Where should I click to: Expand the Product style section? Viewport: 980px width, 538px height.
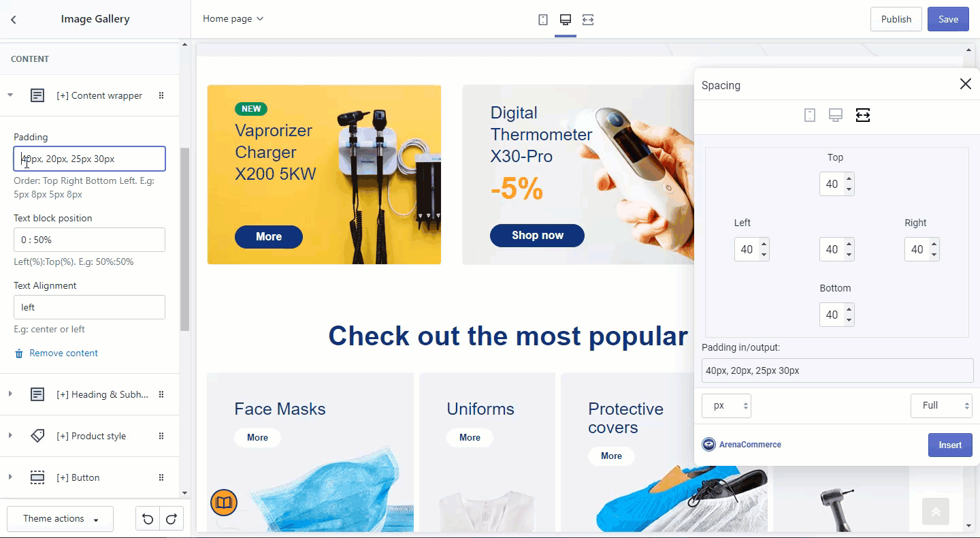(x=10, y=436)
